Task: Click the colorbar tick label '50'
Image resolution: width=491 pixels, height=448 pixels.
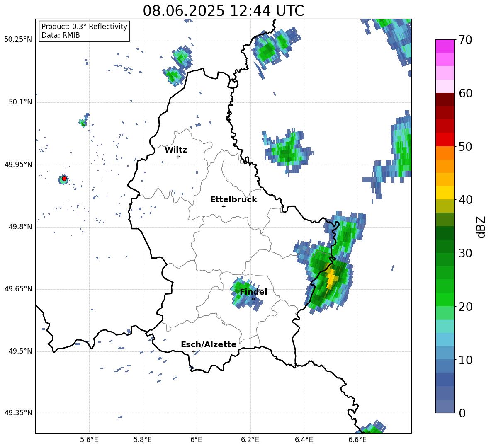Action: [x=465, y=147]
